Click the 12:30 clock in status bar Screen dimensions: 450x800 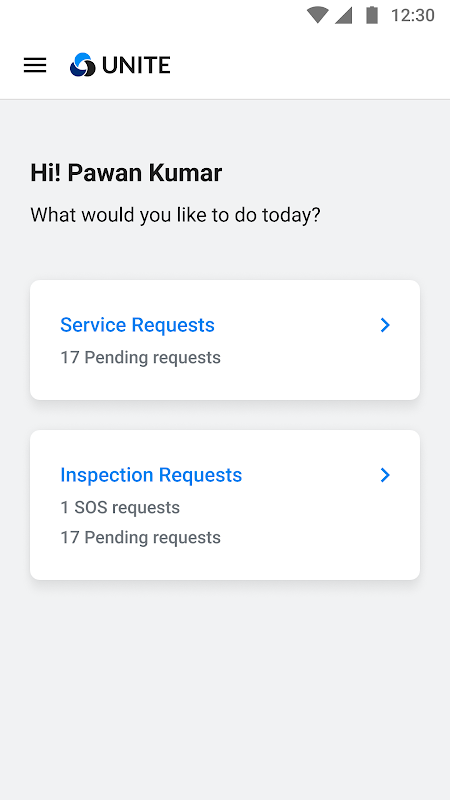point(412,15)
